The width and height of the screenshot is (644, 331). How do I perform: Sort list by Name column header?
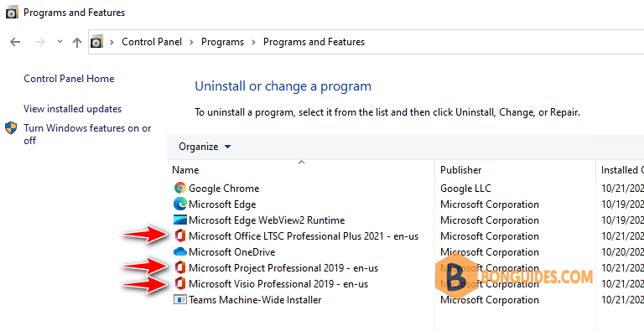point(185,170)
